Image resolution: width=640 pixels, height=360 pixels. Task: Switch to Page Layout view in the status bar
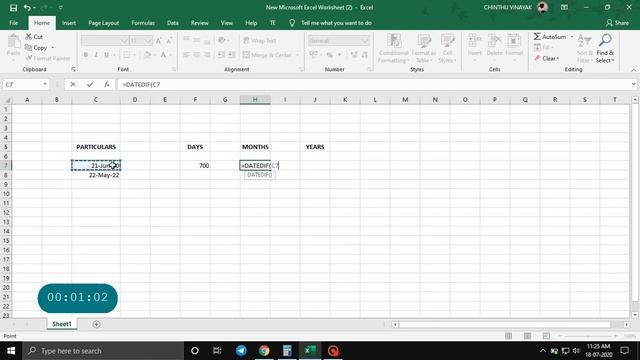pos(527,336)
